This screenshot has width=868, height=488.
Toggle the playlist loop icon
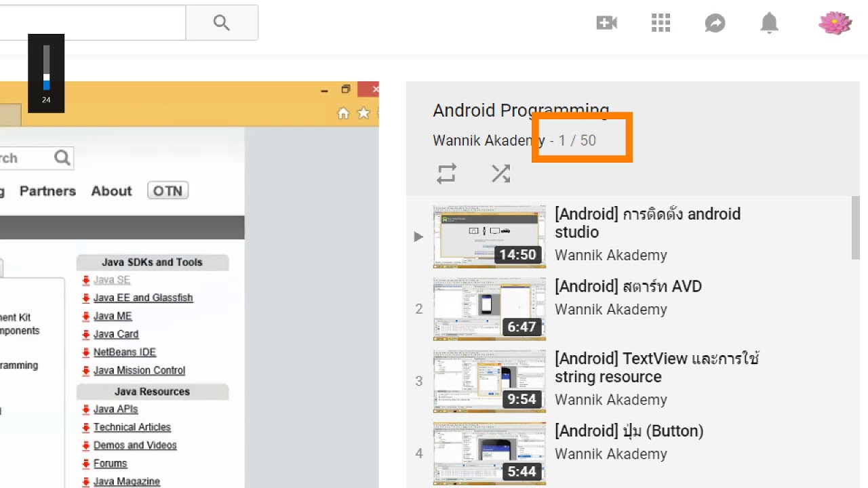click(446, 174)
